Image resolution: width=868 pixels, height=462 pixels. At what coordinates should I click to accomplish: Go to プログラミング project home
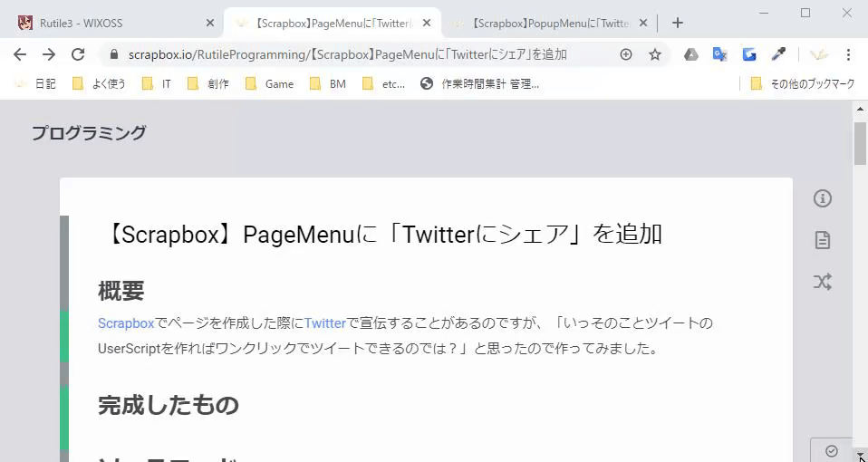(89, 133)
